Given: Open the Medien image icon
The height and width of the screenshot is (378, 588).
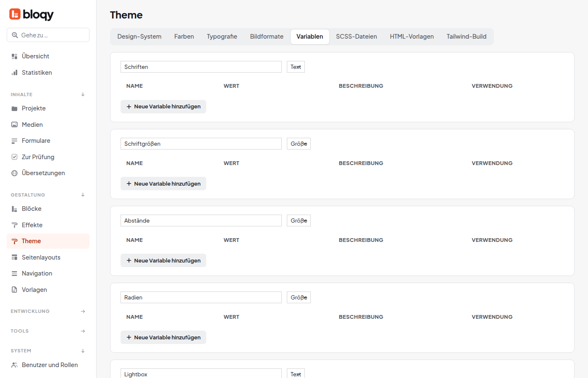Looking at the screenshot, I should 14,125.
